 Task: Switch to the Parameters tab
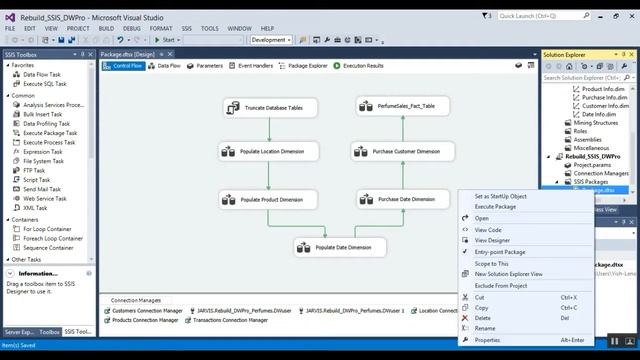point(205,66)
